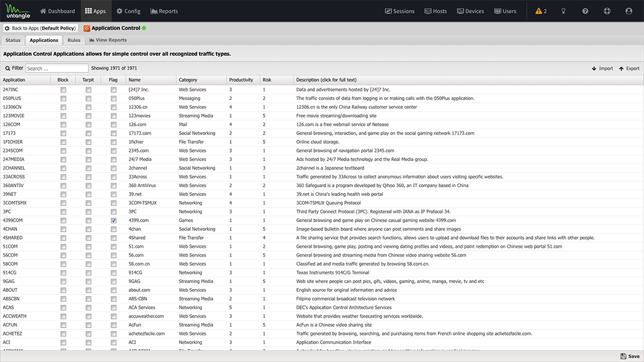
Task: Uncheck Flag for 4399COM
Action: 114,220
